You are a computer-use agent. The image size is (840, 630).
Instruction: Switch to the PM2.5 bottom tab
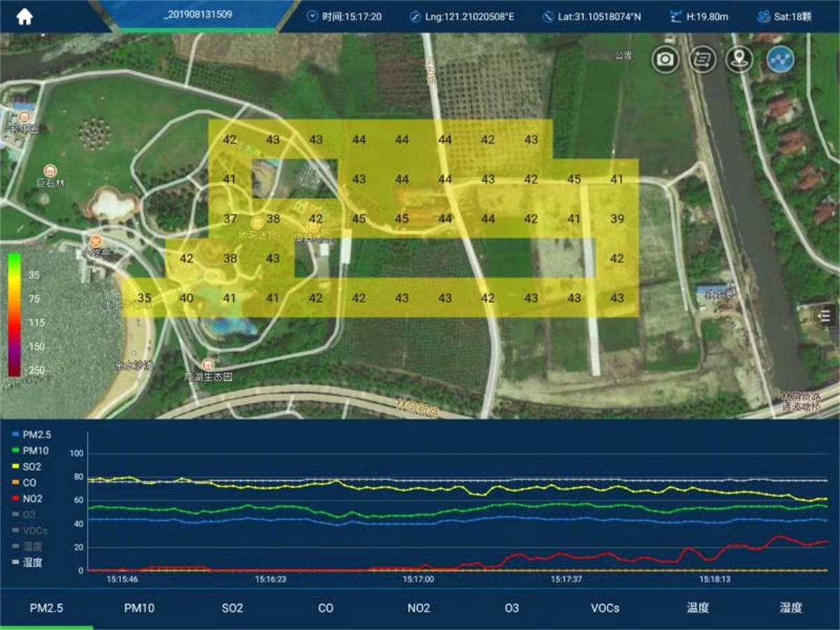(46, 608)
